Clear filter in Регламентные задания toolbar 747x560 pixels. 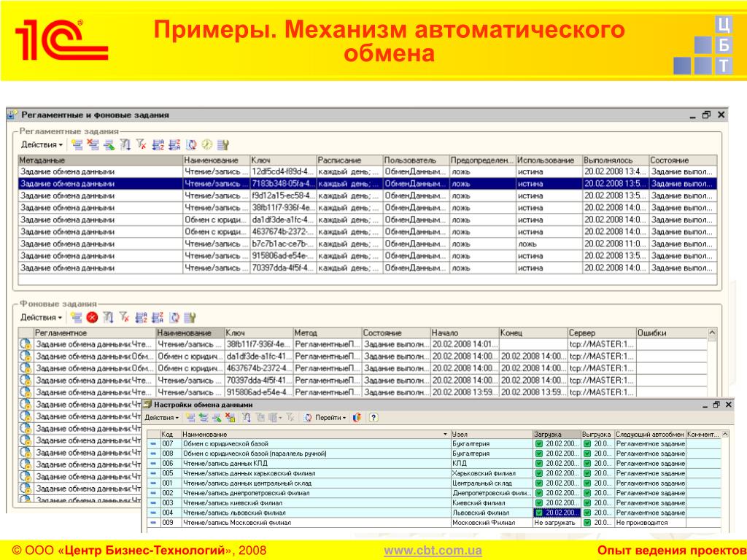point(141,145)
